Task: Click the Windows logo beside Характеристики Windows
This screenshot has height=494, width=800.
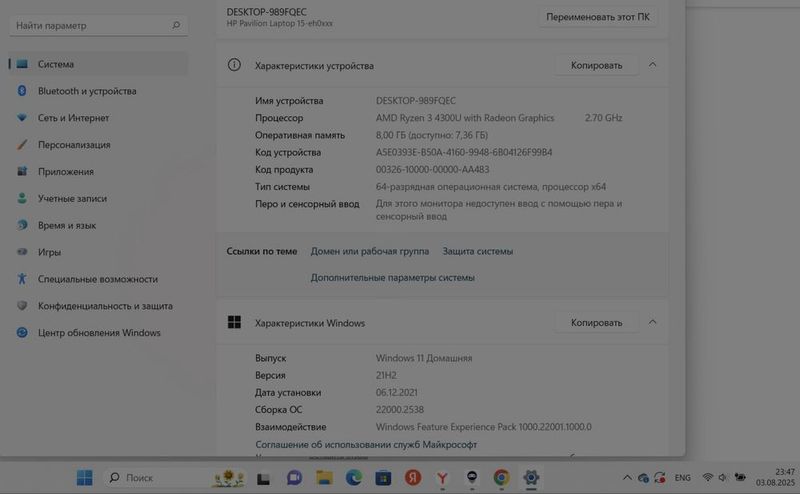Action: click(234, 322)
